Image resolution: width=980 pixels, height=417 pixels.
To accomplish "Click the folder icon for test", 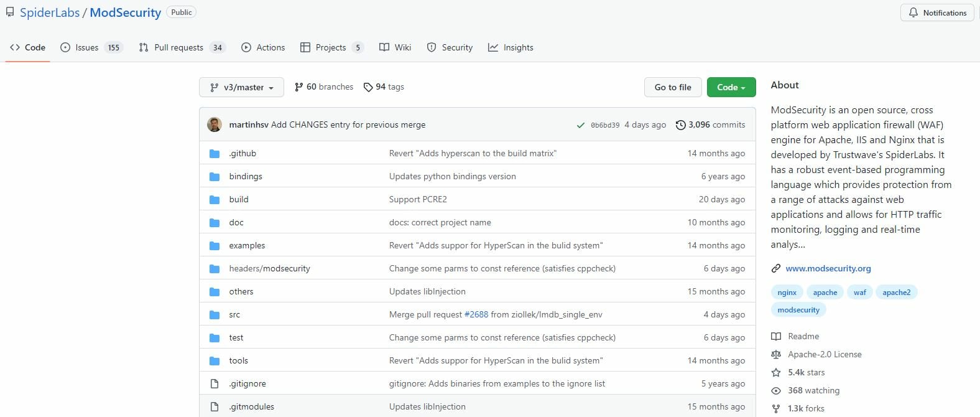I will [215, 338].
